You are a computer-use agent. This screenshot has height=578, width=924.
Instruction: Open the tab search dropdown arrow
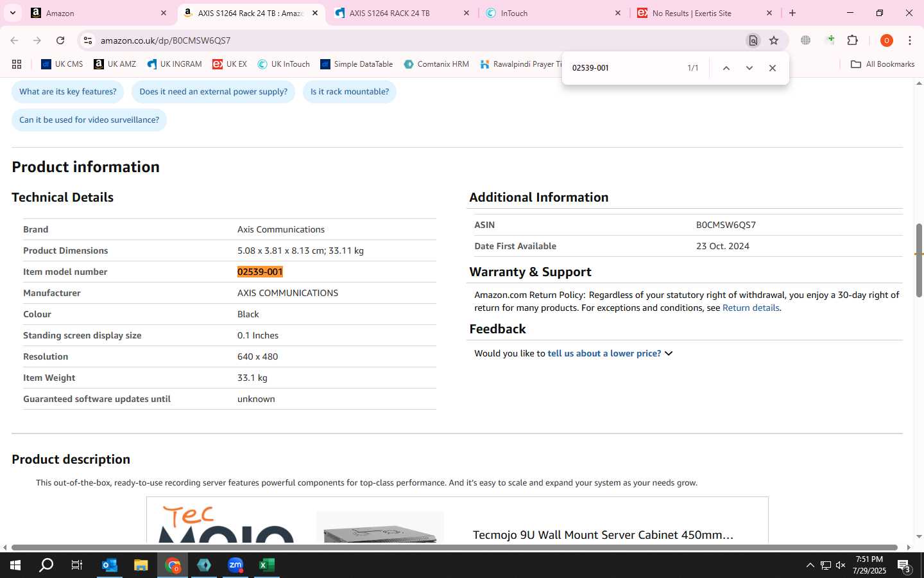(x=12, y=13)
